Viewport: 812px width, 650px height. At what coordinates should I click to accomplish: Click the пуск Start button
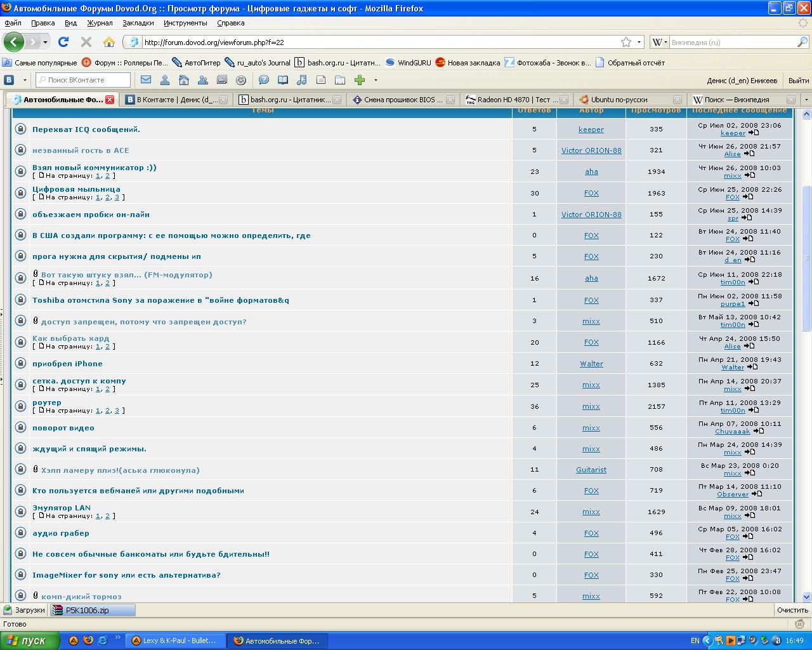[x=30, y=640]
